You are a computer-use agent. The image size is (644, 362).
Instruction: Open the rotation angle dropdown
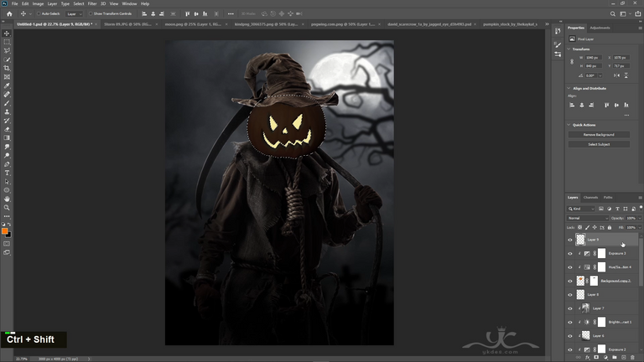[600, 75]
